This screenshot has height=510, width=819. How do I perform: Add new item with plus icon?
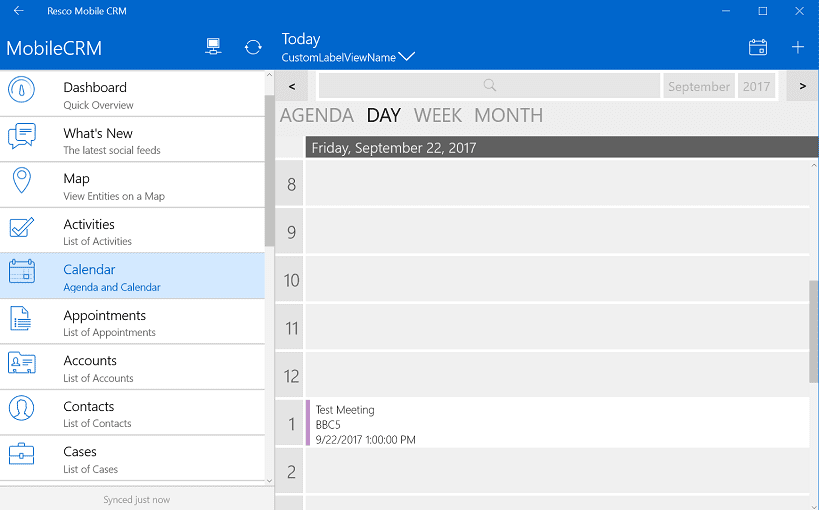click(x=798, y=47)
